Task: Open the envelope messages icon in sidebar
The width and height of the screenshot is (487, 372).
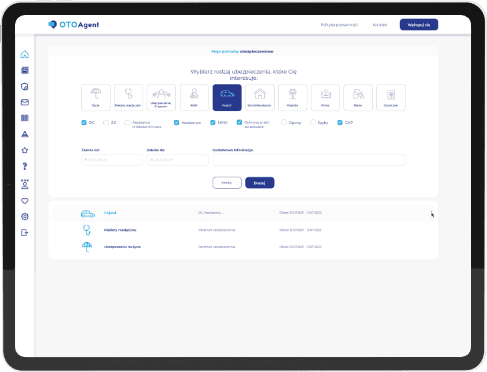Action: point(25,102)
